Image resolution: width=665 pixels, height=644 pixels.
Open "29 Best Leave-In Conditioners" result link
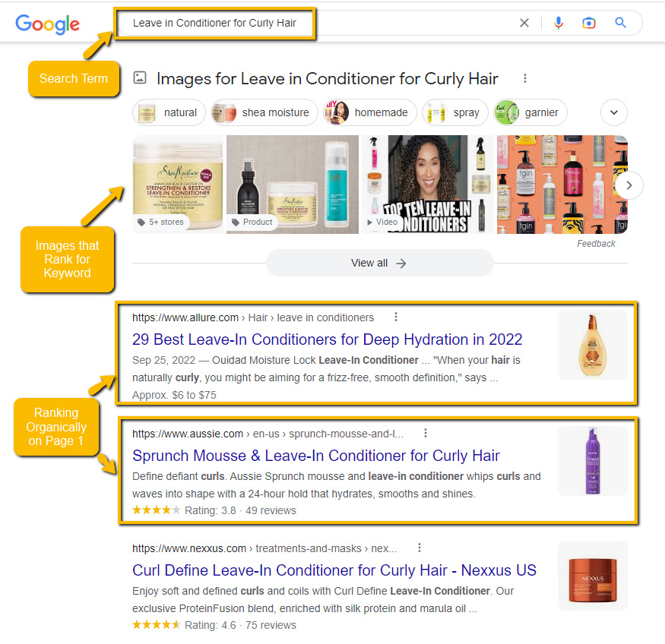(327, 339)
